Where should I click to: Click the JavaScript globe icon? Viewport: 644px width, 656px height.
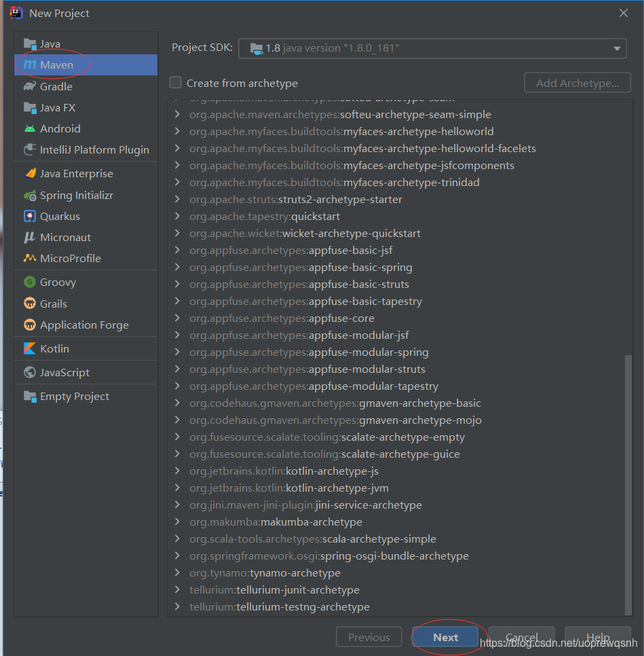(30, 372)
